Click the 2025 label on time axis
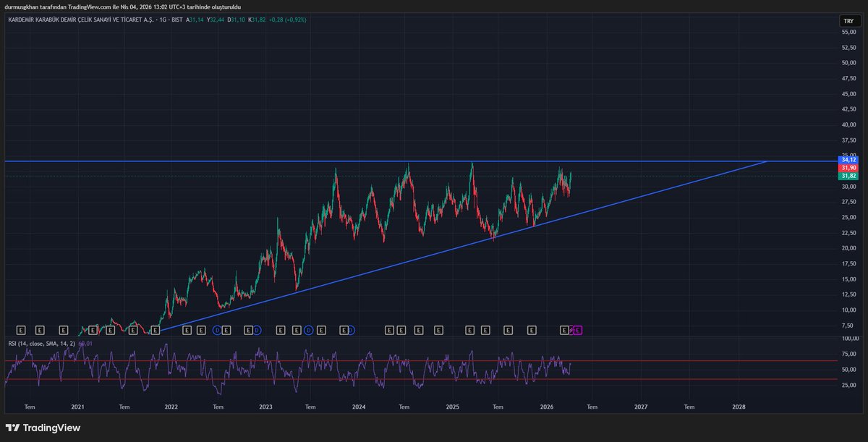 453,407
